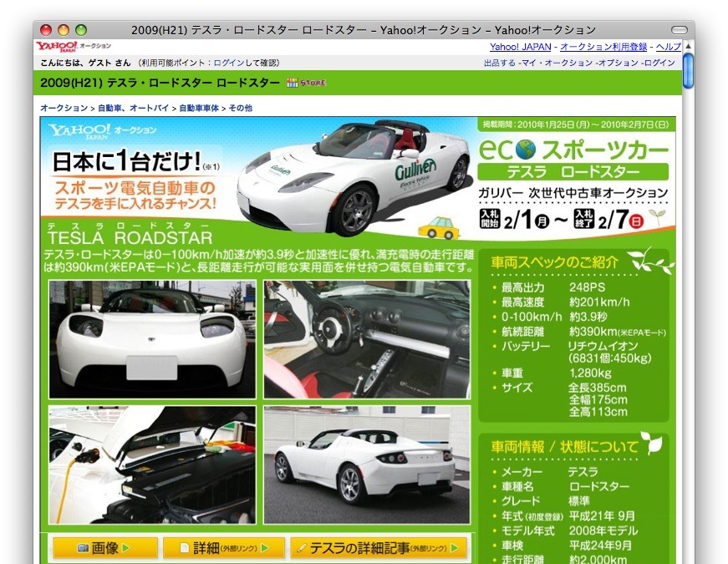Open the interior steering wheel photo

[367, 339]
